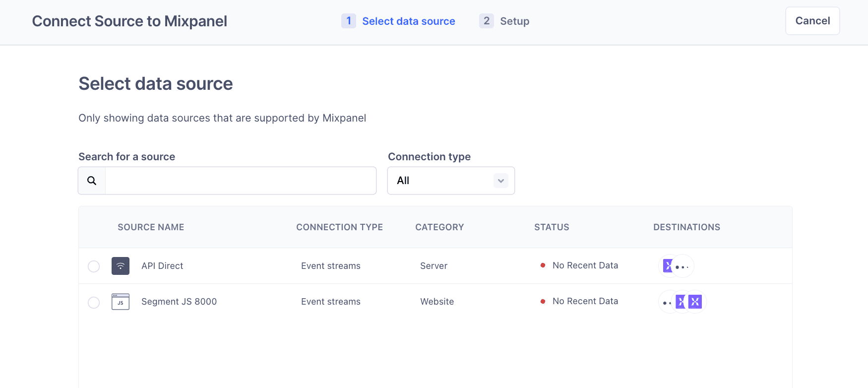The width and height of the screenshot is (868, 388).
Task: Select the API Direct radio button
Action: [94, 266]
